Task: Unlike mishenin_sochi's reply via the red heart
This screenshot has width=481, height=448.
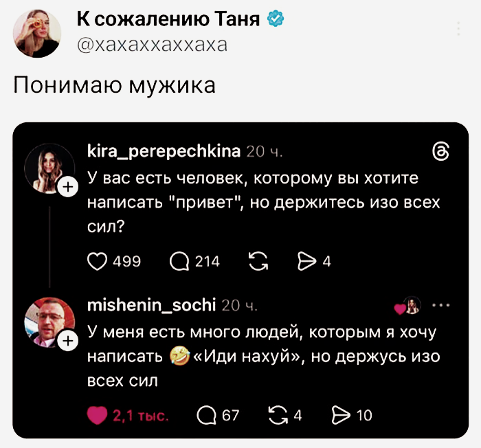Action: click(100, 414)
